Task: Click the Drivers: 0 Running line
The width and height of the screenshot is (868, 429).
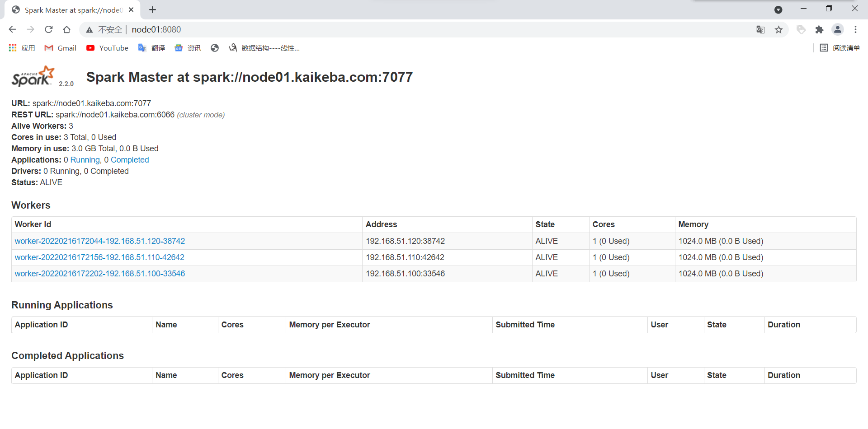Action: 70,171
